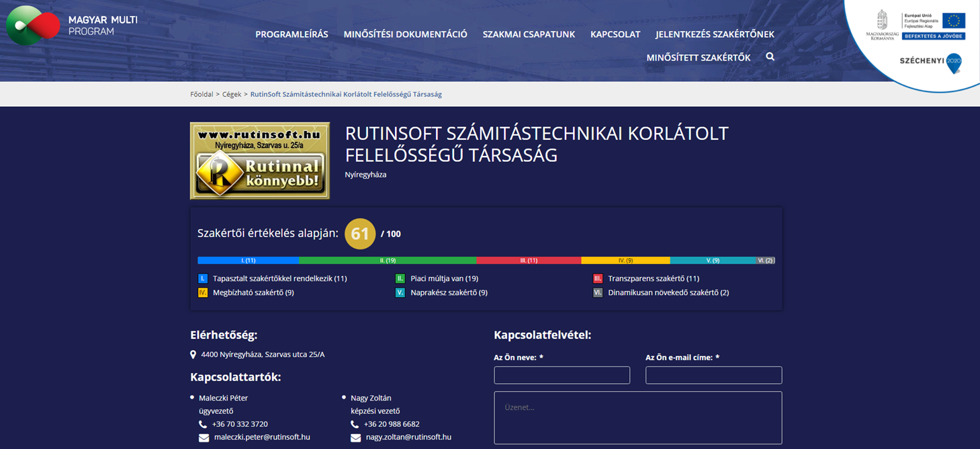Click the gray VI. legend badge
This screenshot has height=449, width=980.
coord(598,292)
